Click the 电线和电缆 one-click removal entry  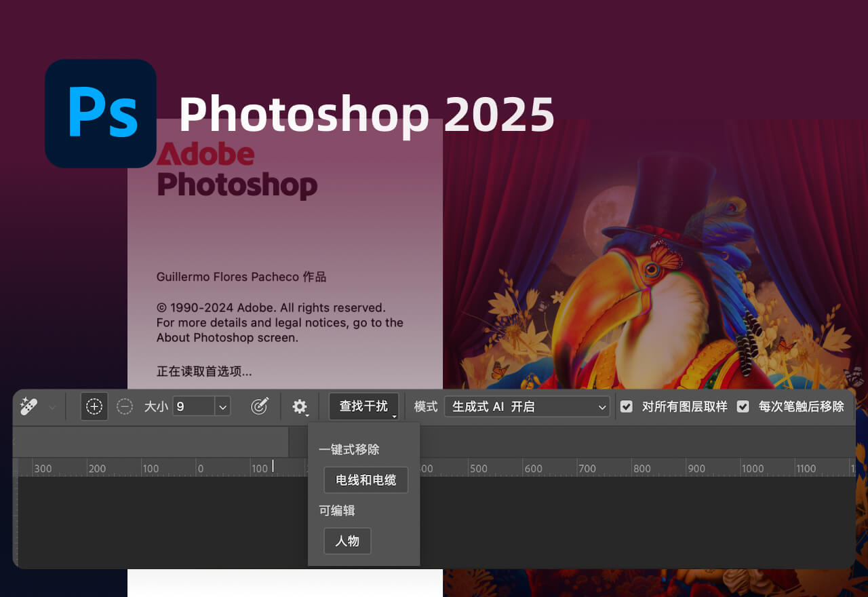pos(366,480)
